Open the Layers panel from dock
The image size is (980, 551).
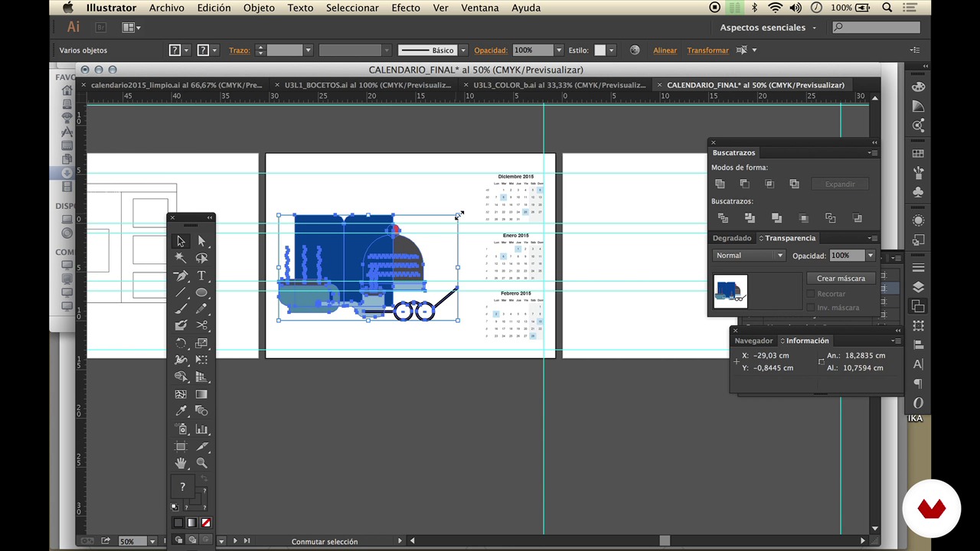[x=918, y=287]
